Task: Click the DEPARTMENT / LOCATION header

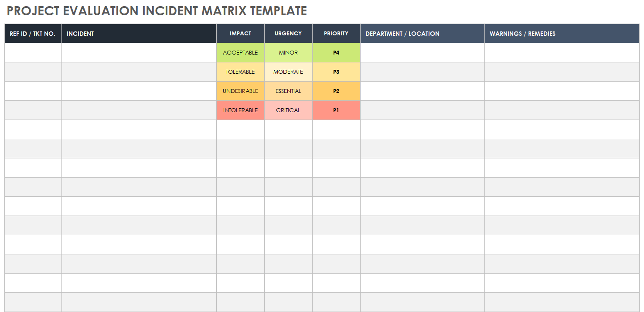Action: [402, 34]
